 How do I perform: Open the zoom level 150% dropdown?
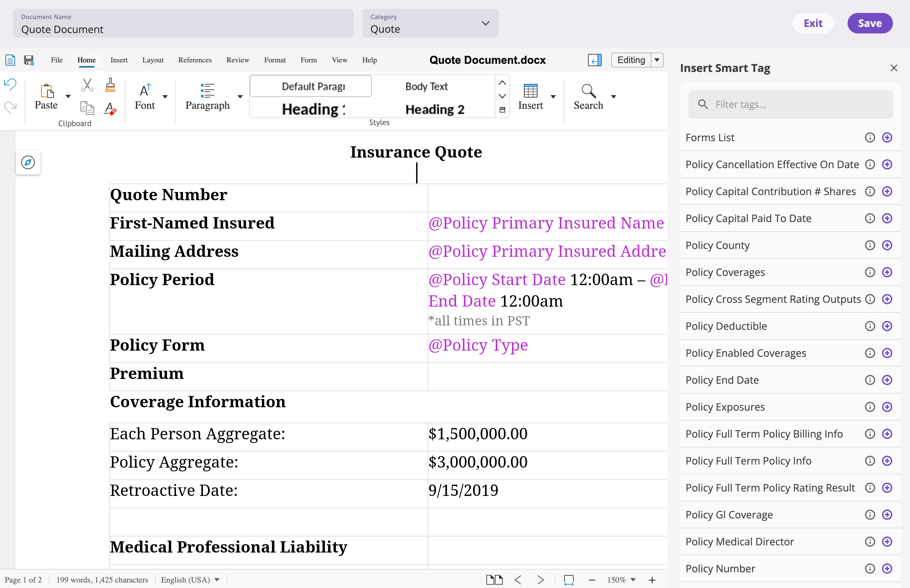click(621, 579)
